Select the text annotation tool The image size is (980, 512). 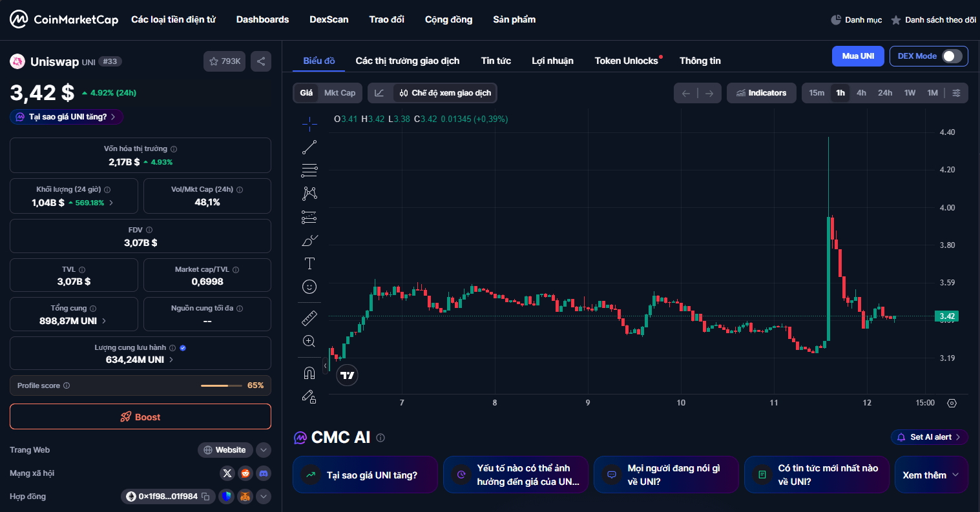pos(309,263)
